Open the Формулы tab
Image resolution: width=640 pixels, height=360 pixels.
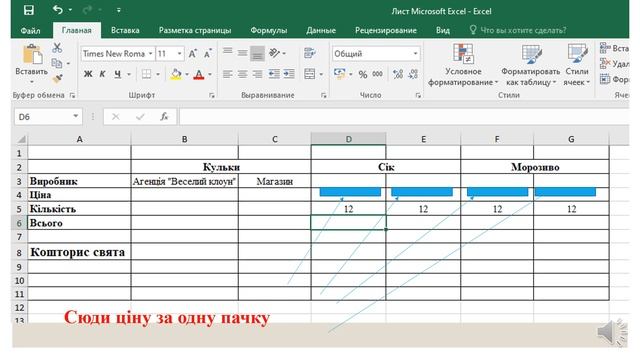pyautogui.click(x=269, y=30)
